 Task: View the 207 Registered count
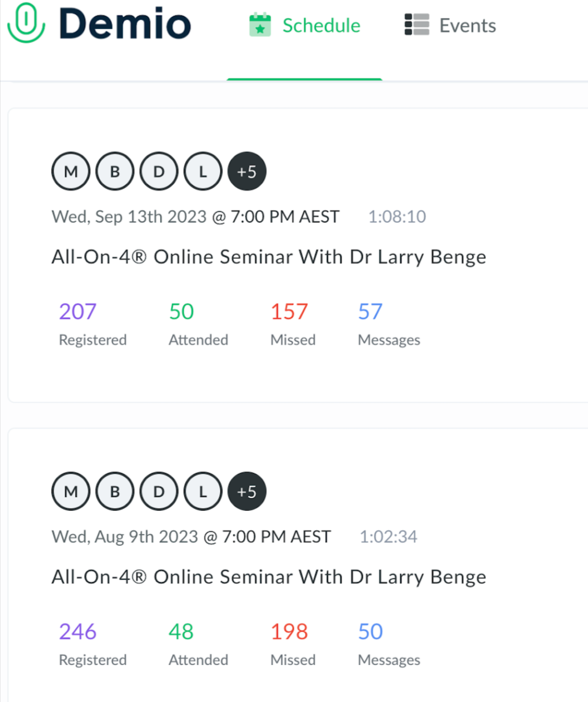coord(78,312)
